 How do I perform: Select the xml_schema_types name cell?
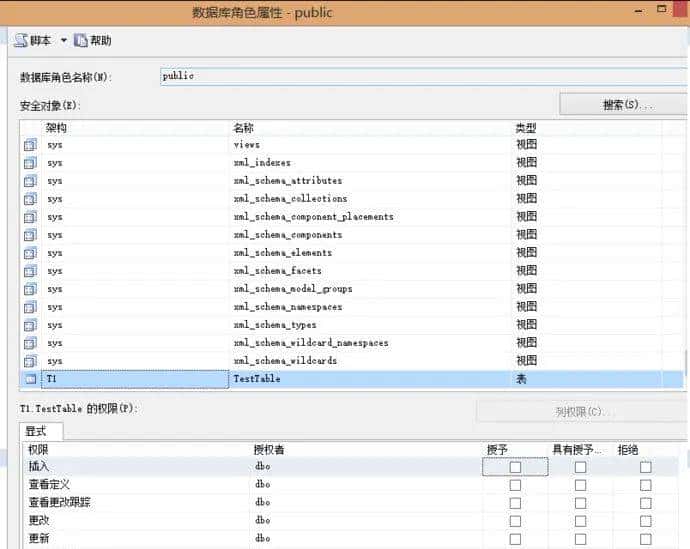click(275, 325)
